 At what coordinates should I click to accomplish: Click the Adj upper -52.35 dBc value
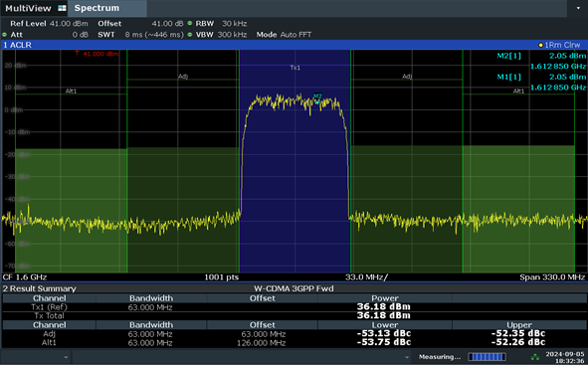tap(518, 334)
